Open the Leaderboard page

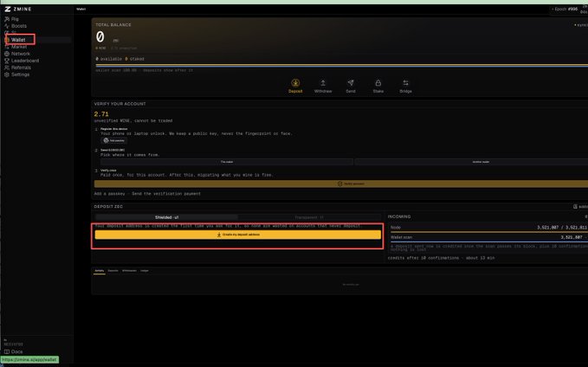[x=25, y=61]
